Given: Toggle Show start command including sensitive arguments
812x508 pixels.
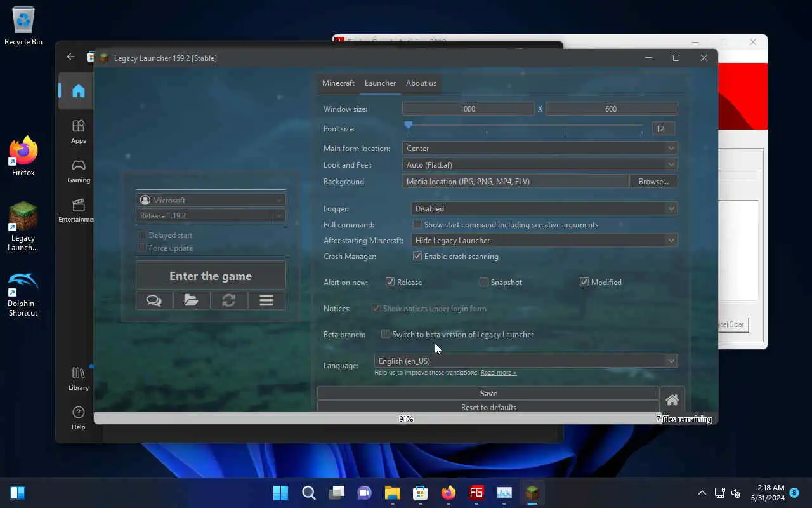Looking at the screenshot, I should pos(417,224).
